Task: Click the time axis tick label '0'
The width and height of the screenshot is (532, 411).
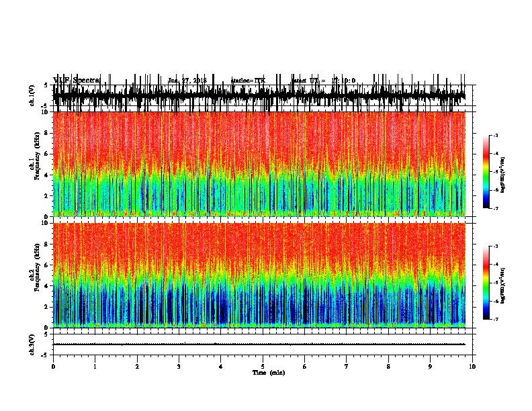Action: pyautogui.click(x=53, y=367)
